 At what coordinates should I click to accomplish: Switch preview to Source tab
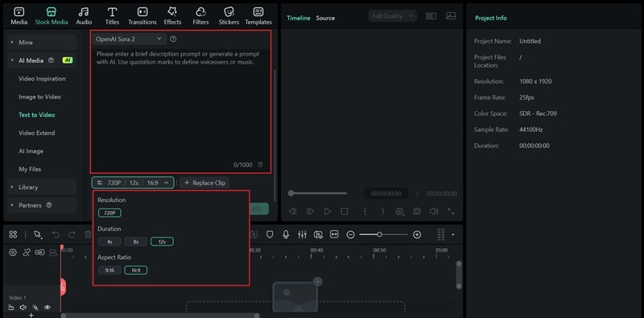[x=325, y=18]
